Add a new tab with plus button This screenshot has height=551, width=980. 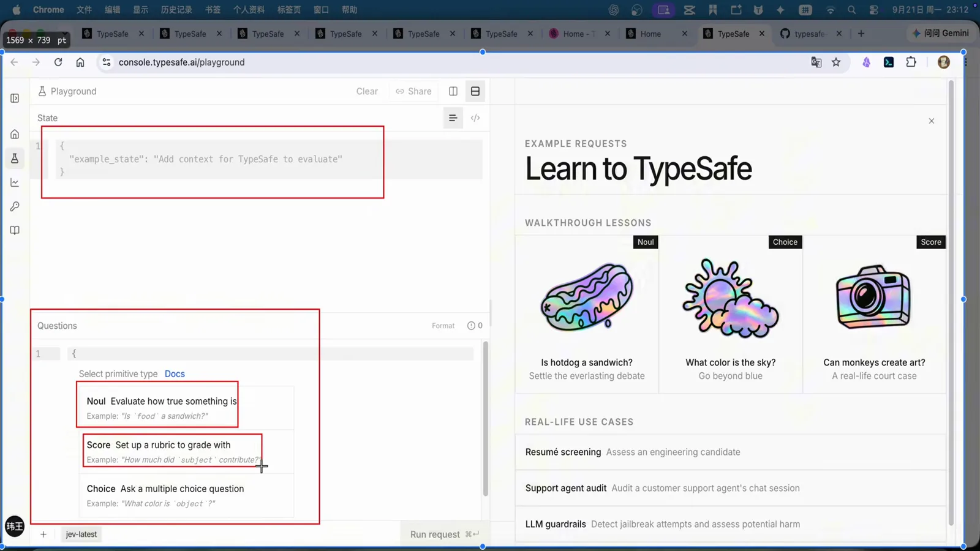(43, 534)
